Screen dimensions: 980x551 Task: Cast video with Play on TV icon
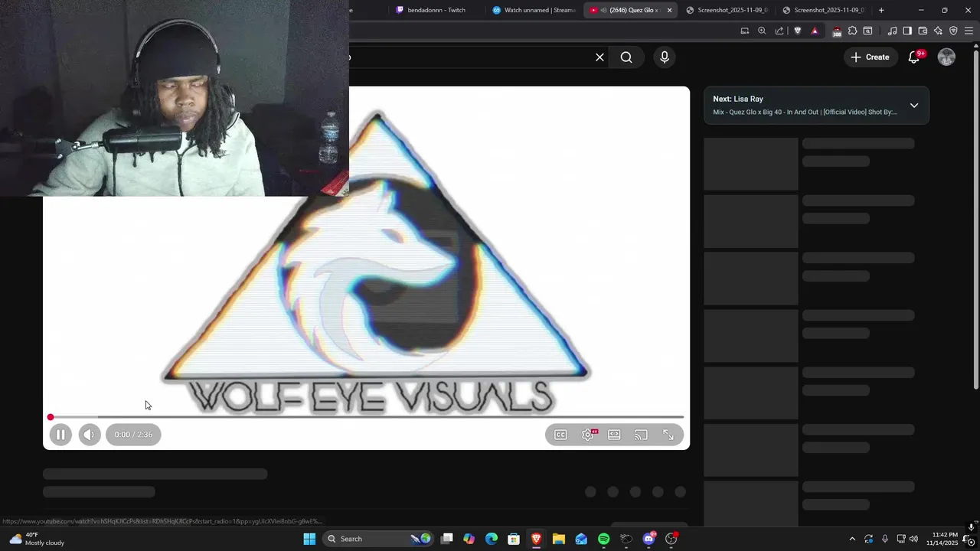(641, 435)
